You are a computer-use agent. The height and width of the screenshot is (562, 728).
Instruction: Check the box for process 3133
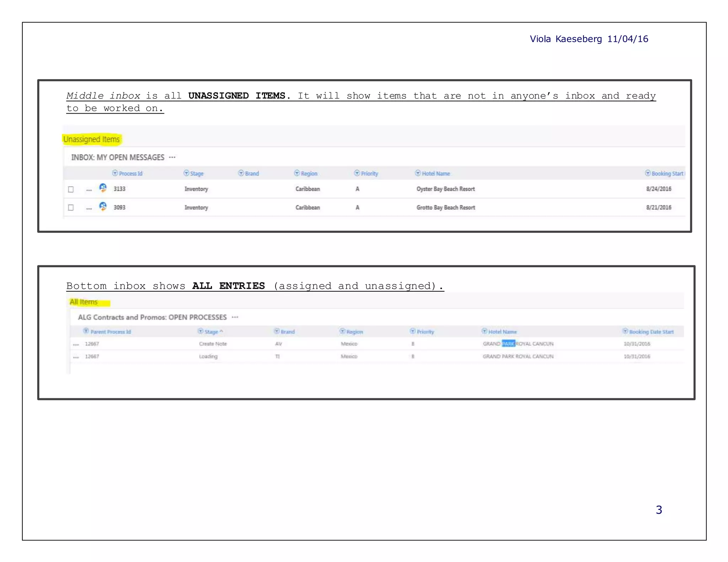tap(71, 189)
